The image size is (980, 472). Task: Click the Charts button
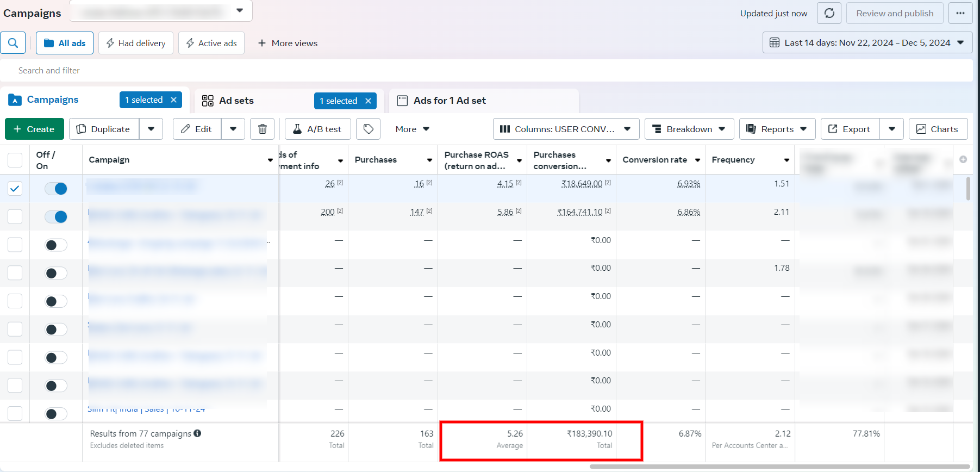click(938, 129)
